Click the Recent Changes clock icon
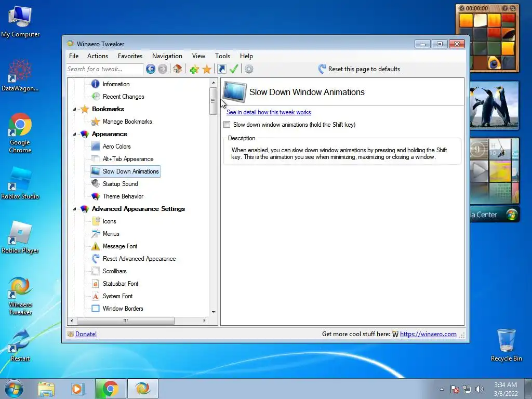 coord(96,96)
